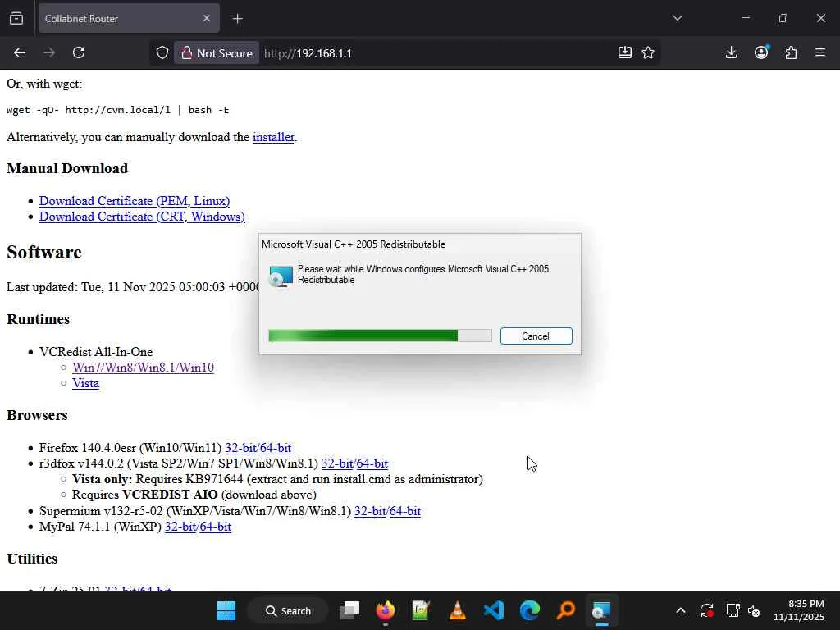Click the Runtimes heading
The height and width of the screenshot is (630, 840).
(x=38, y=319)
